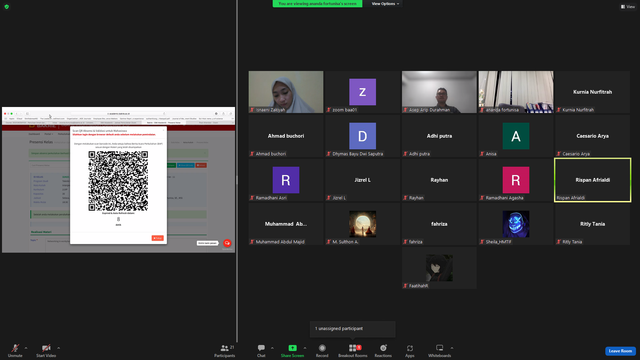Click the blue Leave Room button
Image resolution: width=640 pixels, height=360 pixels.
pyautogui.click(x=620, y=351)
